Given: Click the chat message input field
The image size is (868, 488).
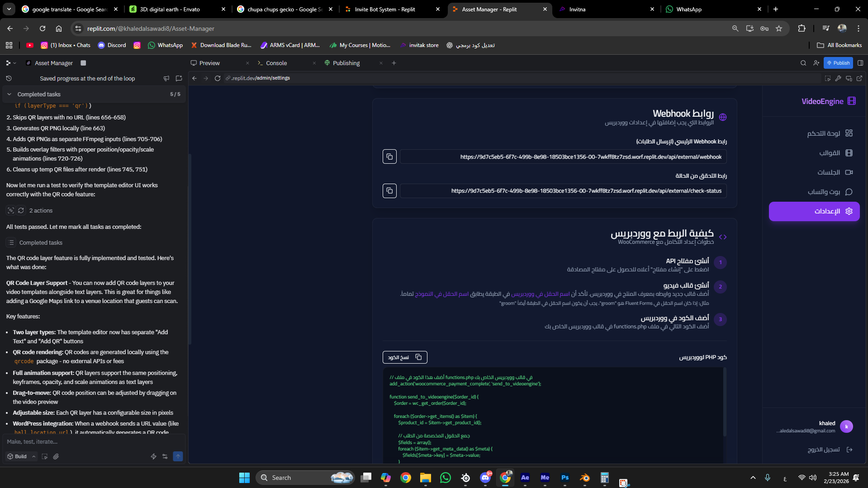Looking at the screenshot, I should 90,441.
